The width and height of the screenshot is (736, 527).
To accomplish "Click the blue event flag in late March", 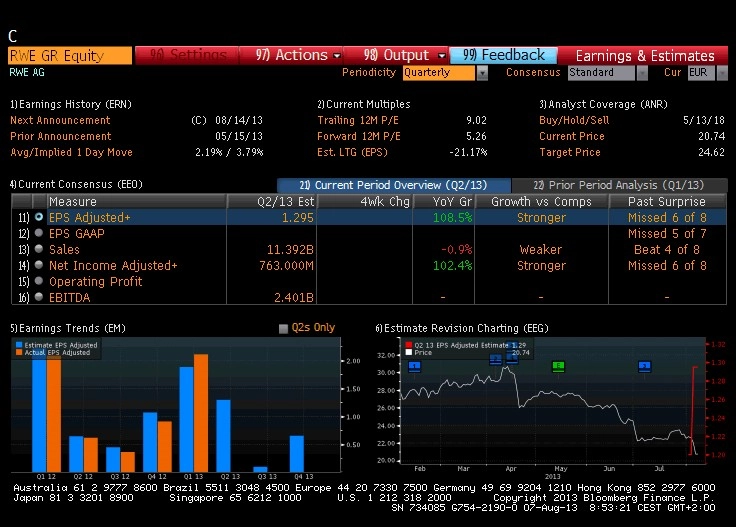I will pyautogui.click(x=496, y=359).
